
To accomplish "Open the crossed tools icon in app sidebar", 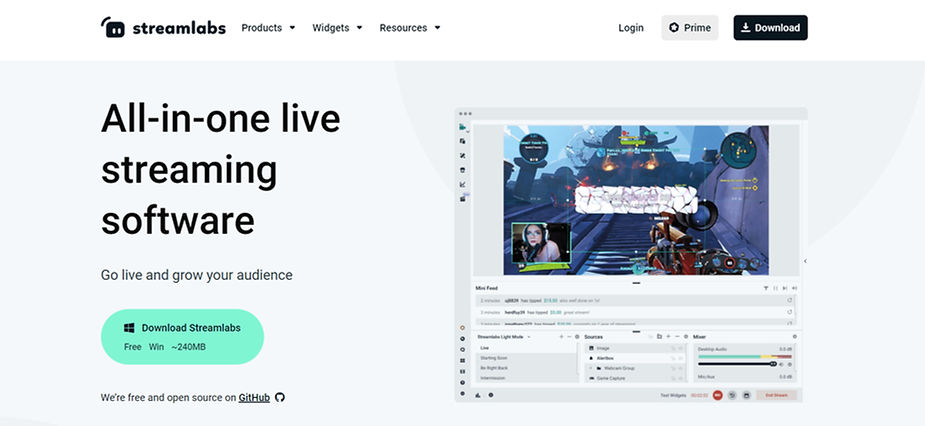I will coord(462,156).
